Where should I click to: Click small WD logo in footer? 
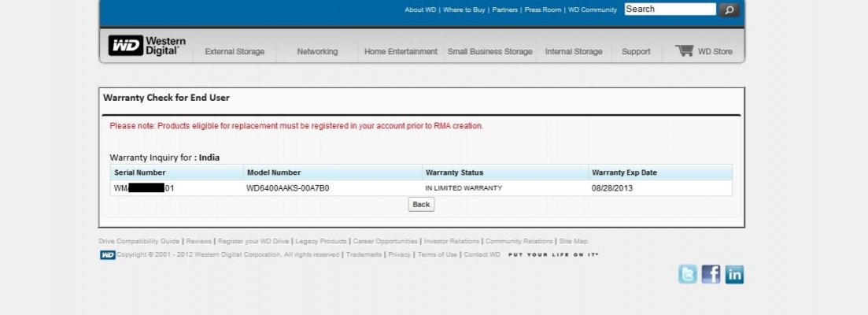pyautogui.click(x=107, y=254)
